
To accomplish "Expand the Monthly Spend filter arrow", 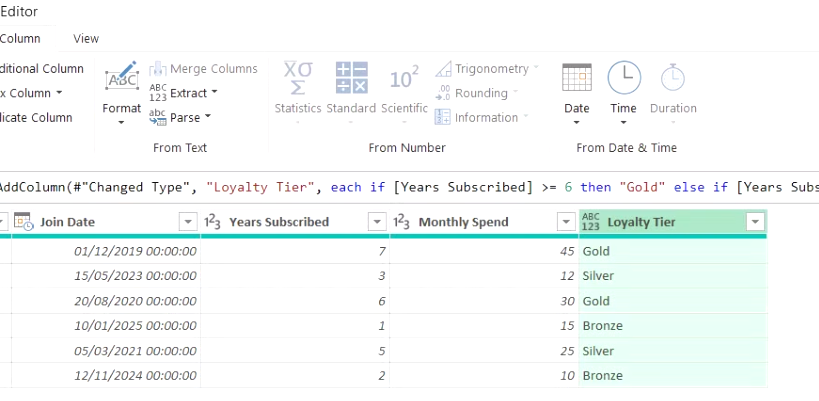I will [566, 222].
